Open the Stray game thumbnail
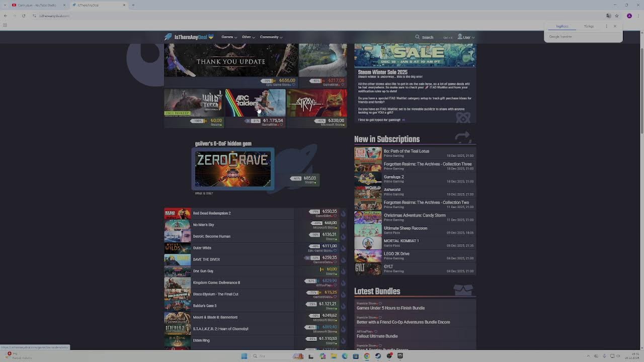 pyautogui.click(x=316, y=103)
